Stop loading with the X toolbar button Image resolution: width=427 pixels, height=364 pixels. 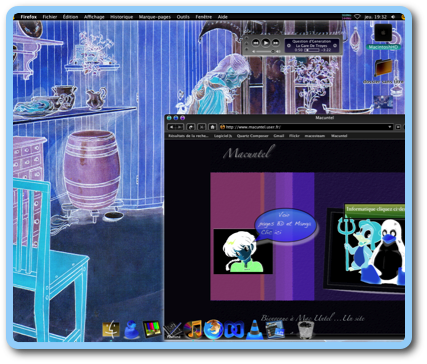(x=201, y=127)
